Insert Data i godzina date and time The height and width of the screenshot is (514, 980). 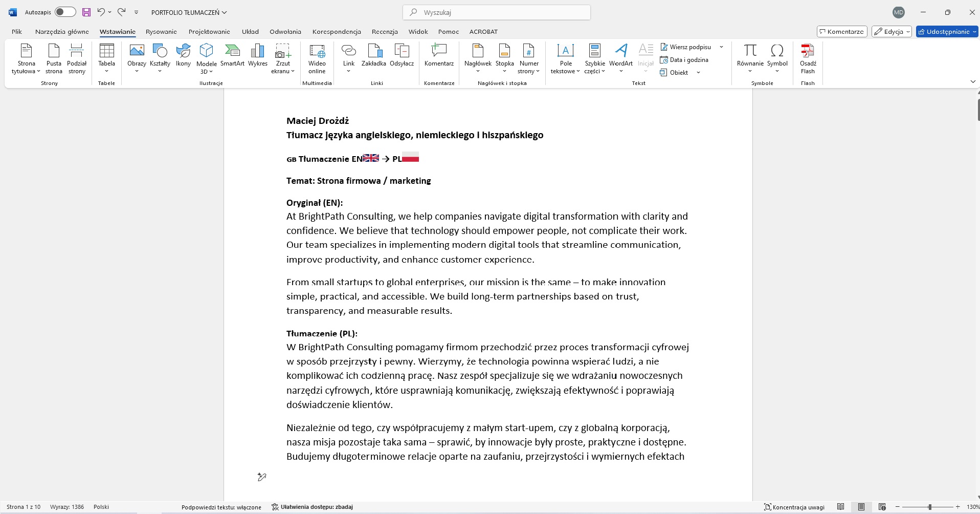pyautogui.click(x=684, y=60)
